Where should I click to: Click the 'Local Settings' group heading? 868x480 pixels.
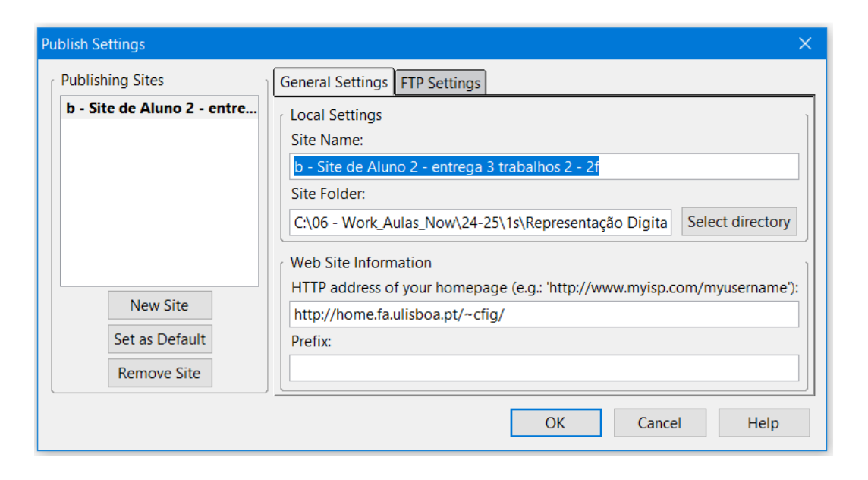(336, 115)
